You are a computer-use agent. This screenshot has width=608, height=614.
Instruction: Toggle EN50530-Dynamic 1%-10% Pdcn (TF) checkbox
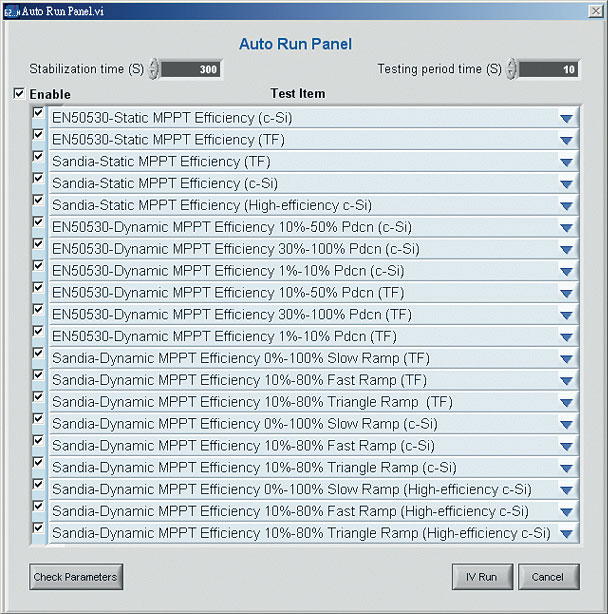pyautogui.click(x=38, y=332)
